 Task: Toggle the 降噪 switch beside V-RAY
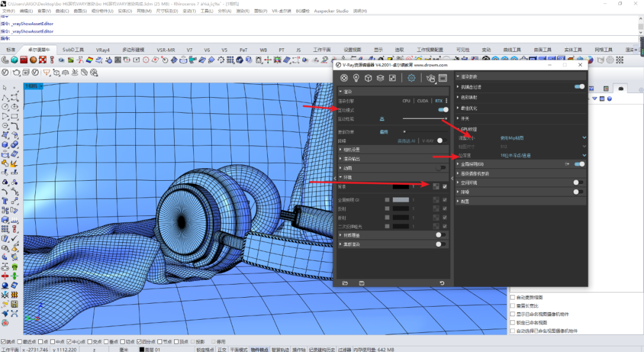441,140
